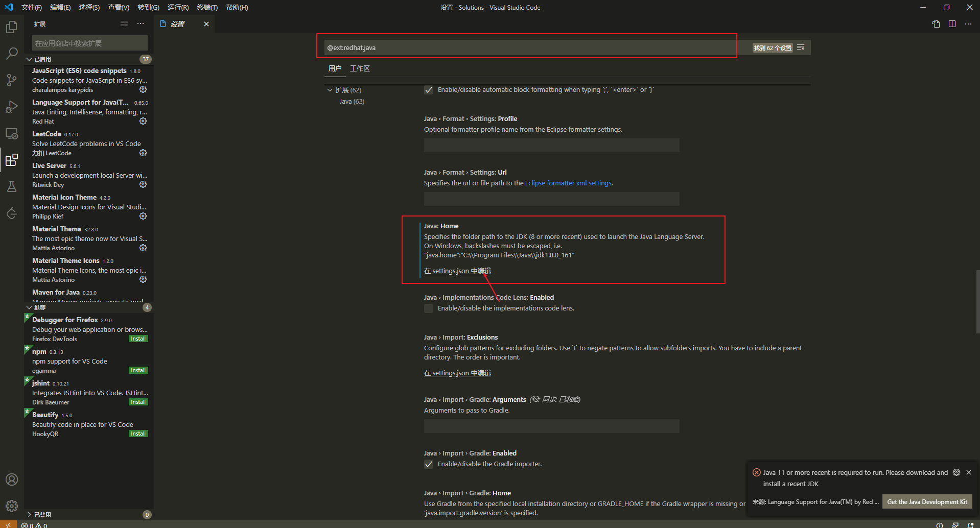This screenshot has width=980, height=528.
Task: Collapse the Enabled extensions section
Action: point(89,59)
